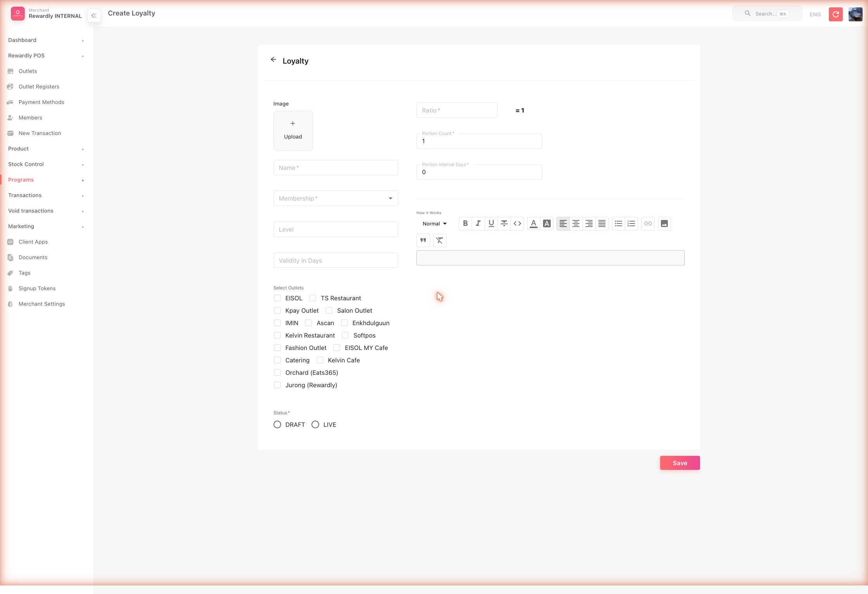Open Normal paragraph style dropdown

[434, 223]
